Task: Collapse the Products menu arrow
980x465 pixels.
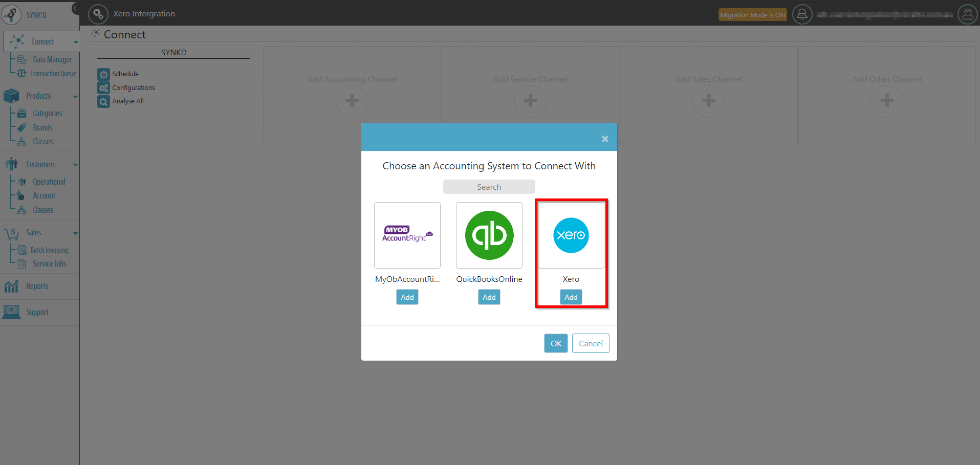Action: click(76, 96)
